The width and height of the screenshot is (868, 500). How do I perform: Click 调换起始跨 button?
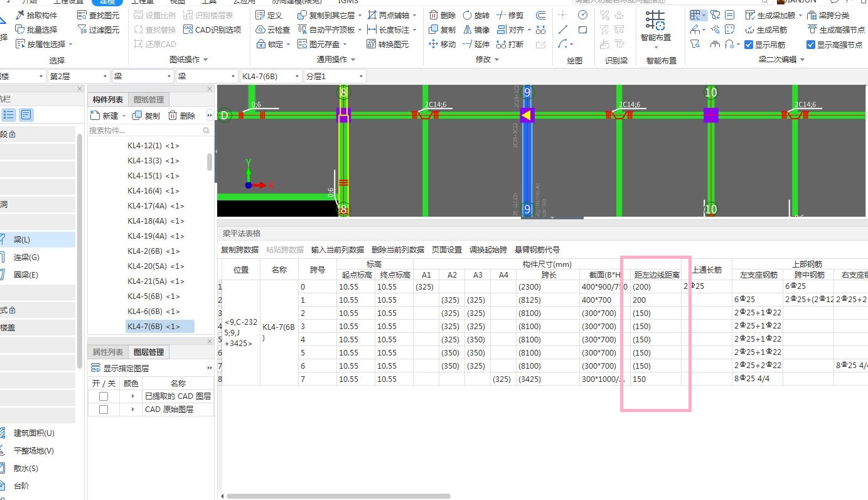tap(488, 249)
